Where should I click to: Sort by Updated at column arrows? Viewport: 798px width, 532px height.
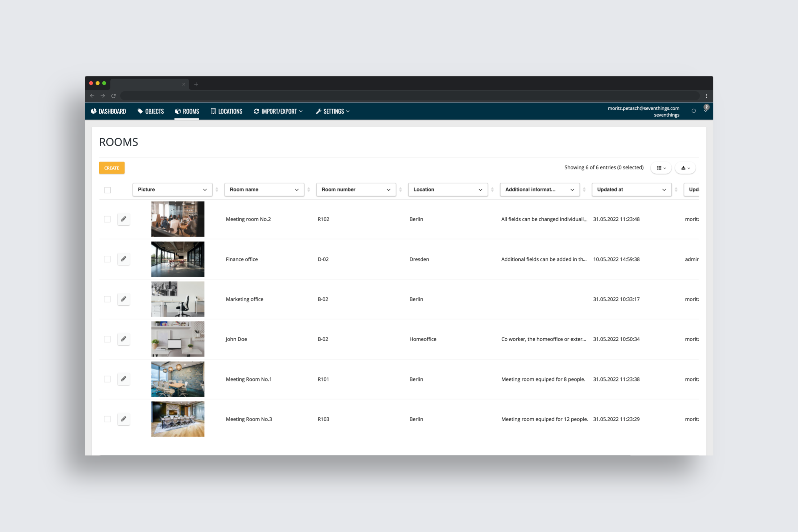pos(676,190)
